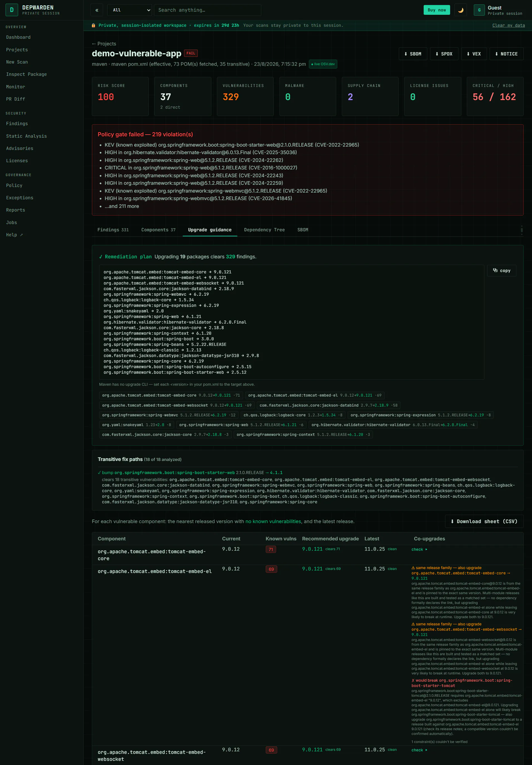Click Clear my data link
The width and height of the screenshot is (532, 765).
[508, 25]
